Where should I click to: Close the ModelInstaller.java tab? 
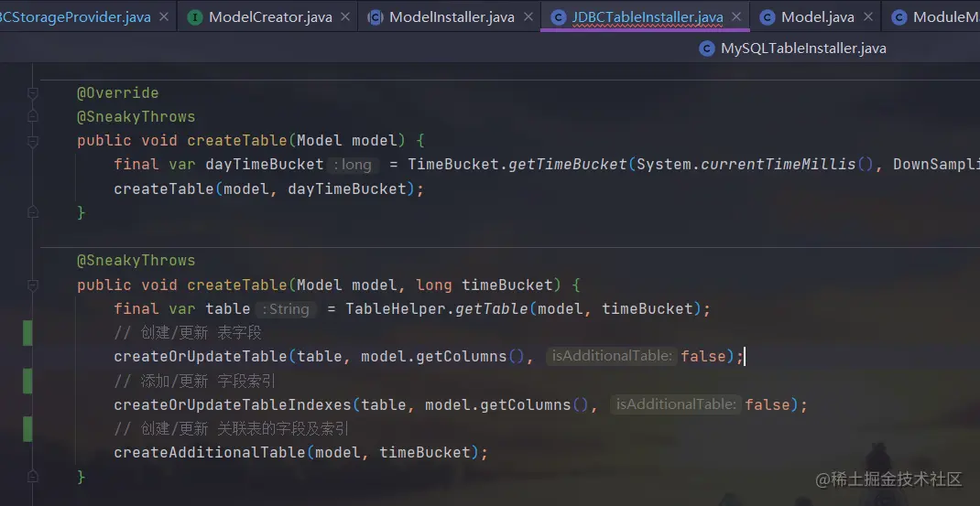click(x=528, y=16)
